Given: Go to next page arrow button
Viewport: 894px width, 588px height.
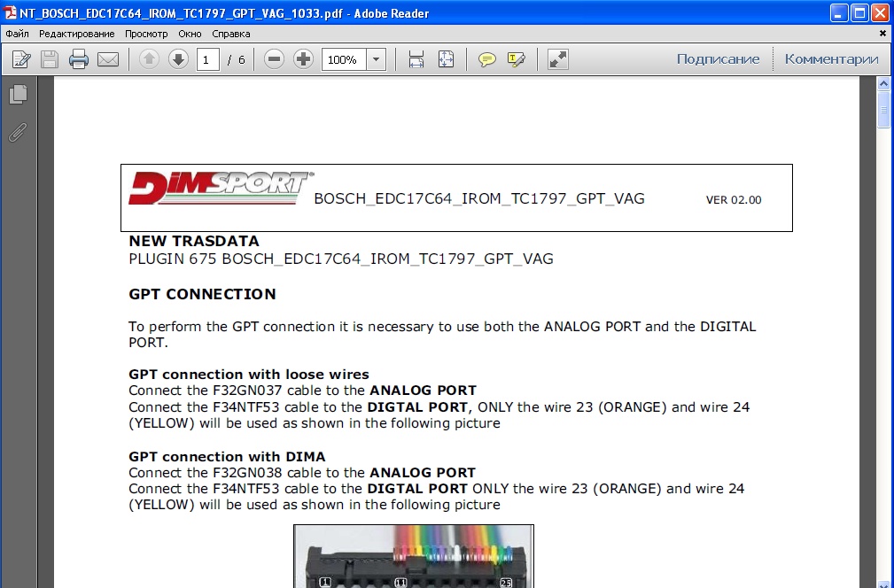Looking at the screenshot, I should [178, 59].
